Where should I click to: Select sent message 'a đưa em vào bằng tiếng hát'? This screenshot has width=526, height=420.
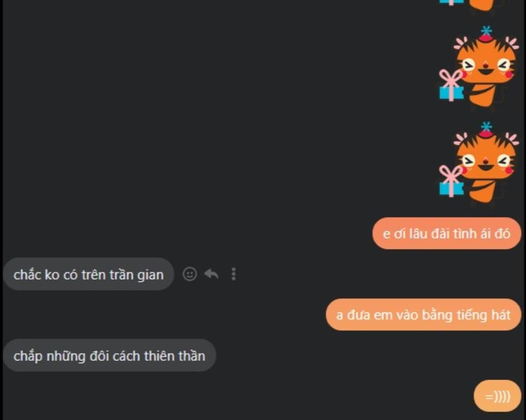pos(423,314)
